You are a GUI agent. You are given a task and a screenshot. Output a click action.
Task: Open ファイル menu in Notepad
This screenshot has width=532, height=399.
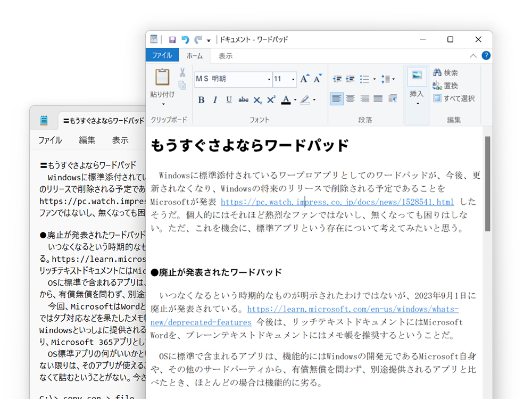[x=50, y=140]
